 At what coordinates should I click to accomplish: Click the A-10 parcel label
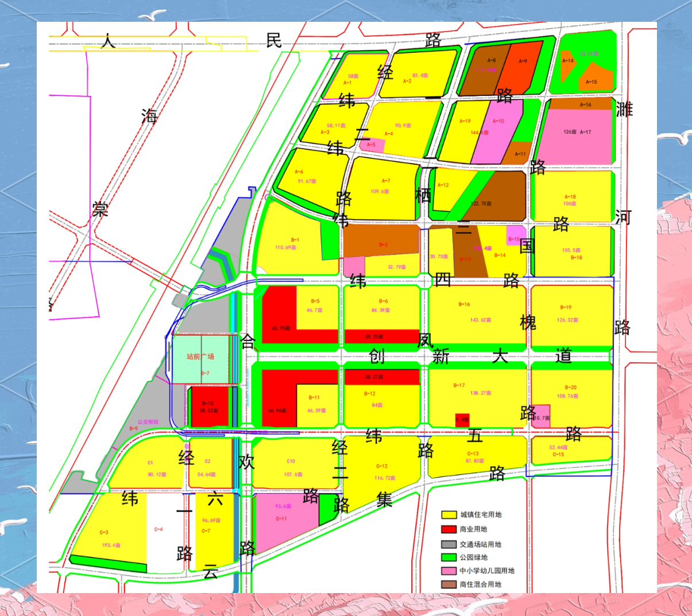click(498, 121)
